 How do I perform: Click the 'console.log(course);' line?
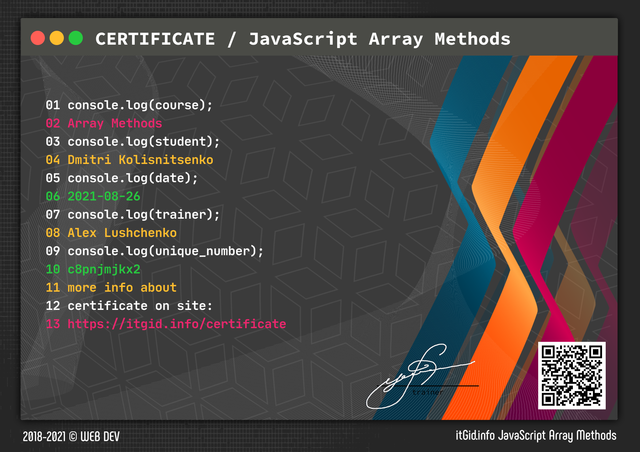coord(129,105)
